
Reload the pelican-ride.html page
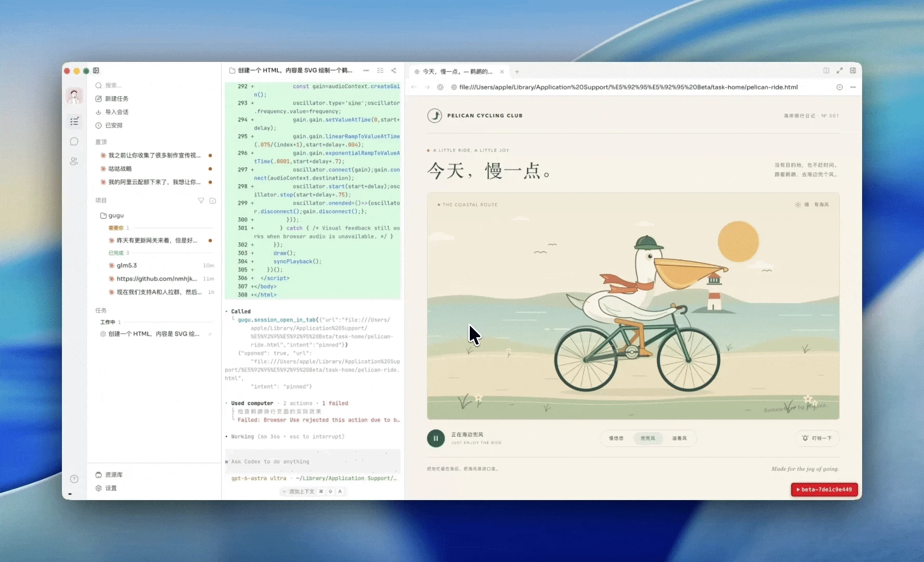coord(441,87)
